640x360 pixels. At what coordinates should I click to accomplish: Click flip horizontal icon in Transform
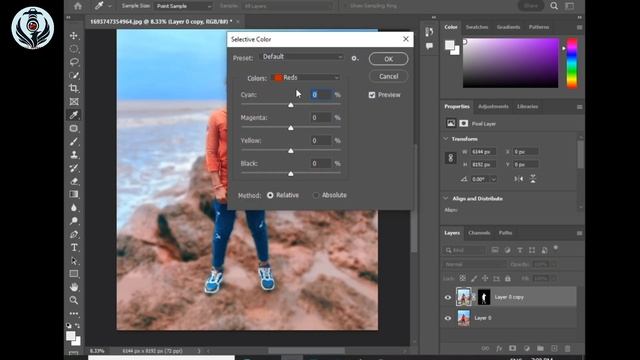pyautogui.click(x=519, y=179)
